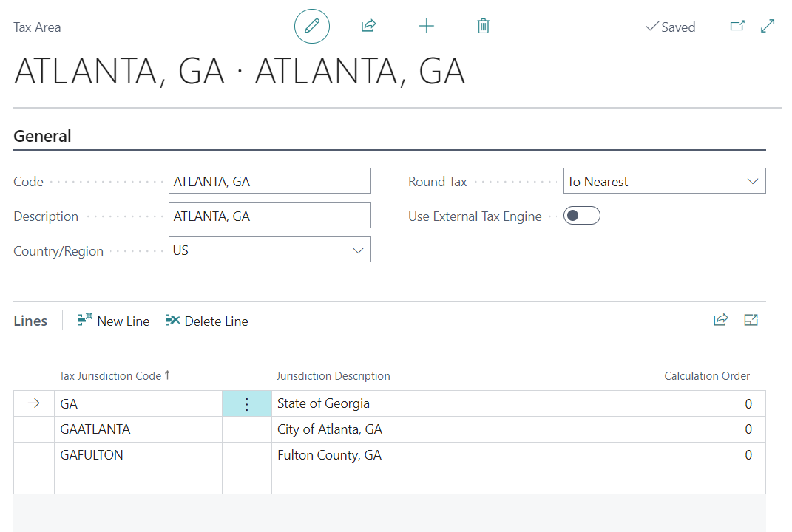Screen dimensions: 792x532
Task: Click the share icon at the page top
Action: (368, 27)
